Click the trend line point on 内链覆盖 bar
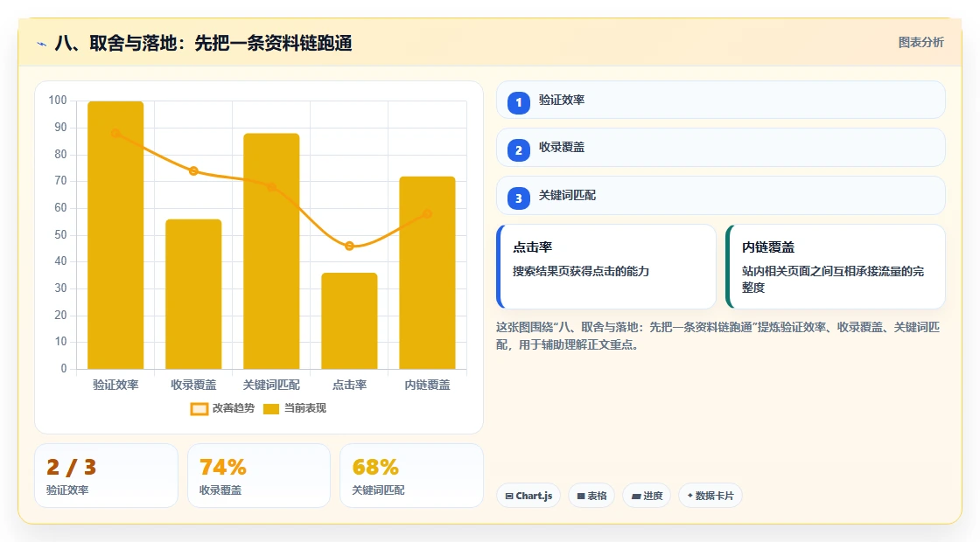 coord(428,213)
